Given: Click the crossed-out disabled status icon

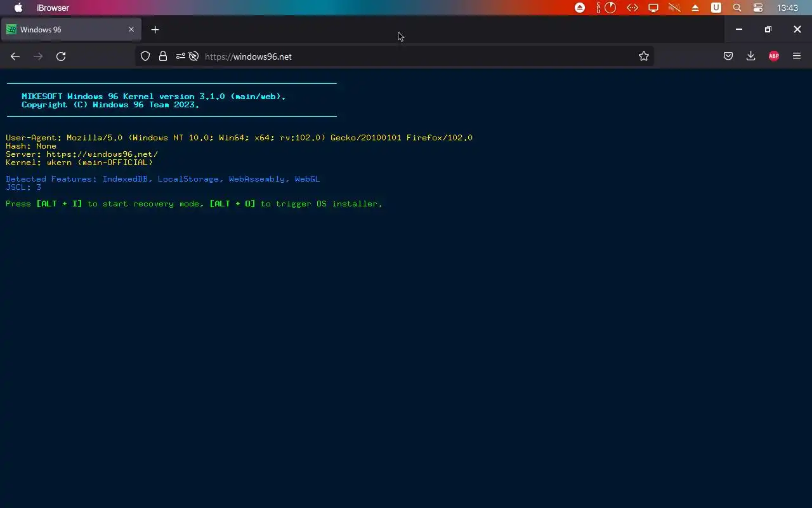Looking at the screenshot, I should pyautogui.click(x=674, y=8).
